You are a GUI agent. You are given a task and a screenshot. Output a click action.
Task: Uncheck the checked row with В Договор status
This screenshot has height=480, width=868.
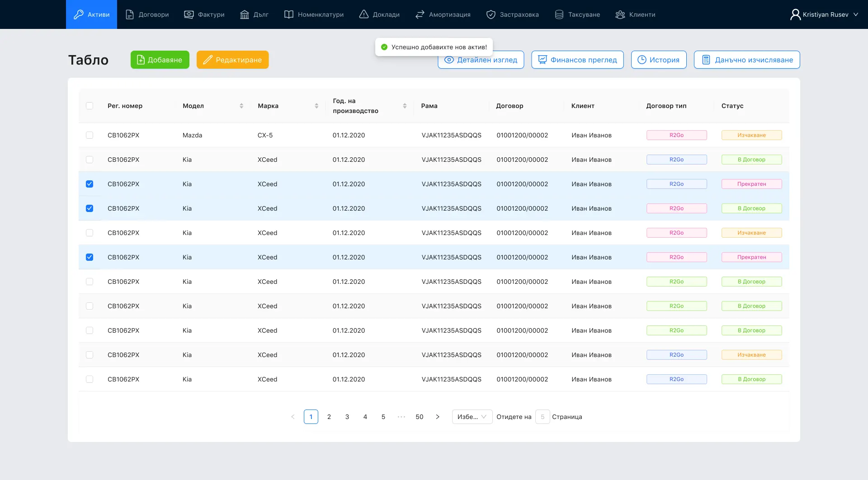[x=90, y=208]
